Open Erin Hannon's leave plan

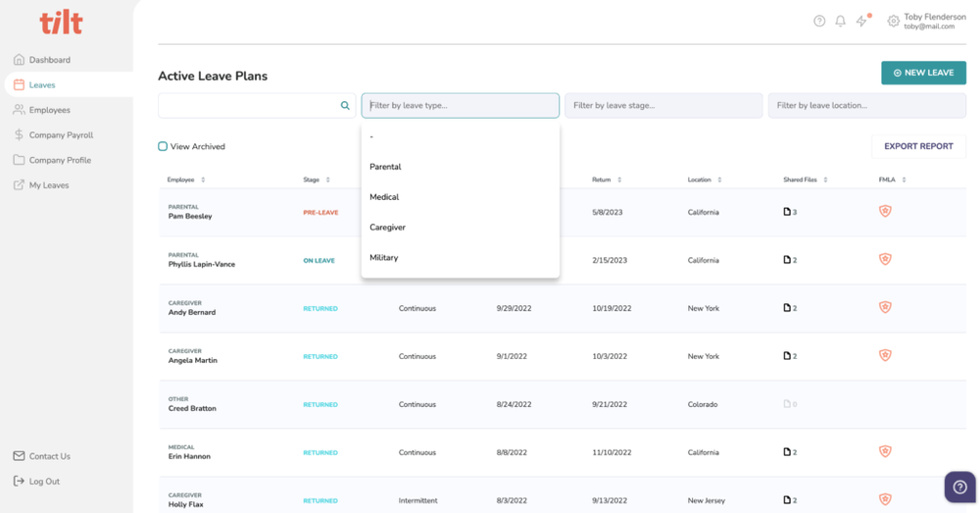[x=189, y=457]
